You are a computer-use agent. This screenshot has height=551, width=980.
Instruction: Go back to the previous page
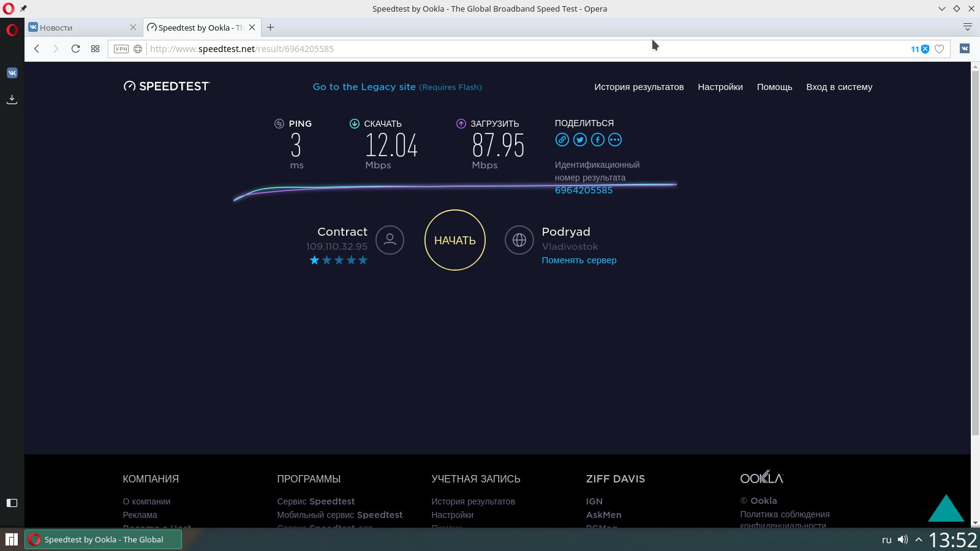37,49
